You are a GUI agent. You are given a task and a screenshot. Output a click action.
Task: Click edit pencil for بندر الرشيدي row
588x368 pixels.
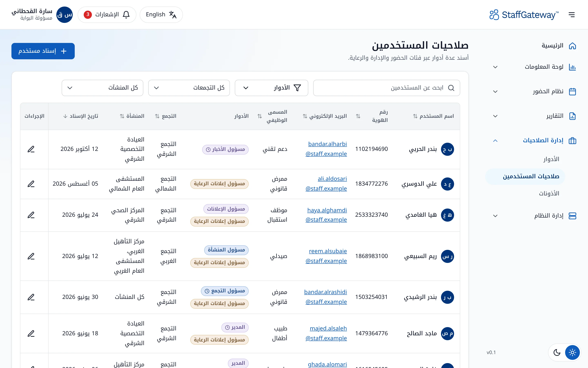31,297
